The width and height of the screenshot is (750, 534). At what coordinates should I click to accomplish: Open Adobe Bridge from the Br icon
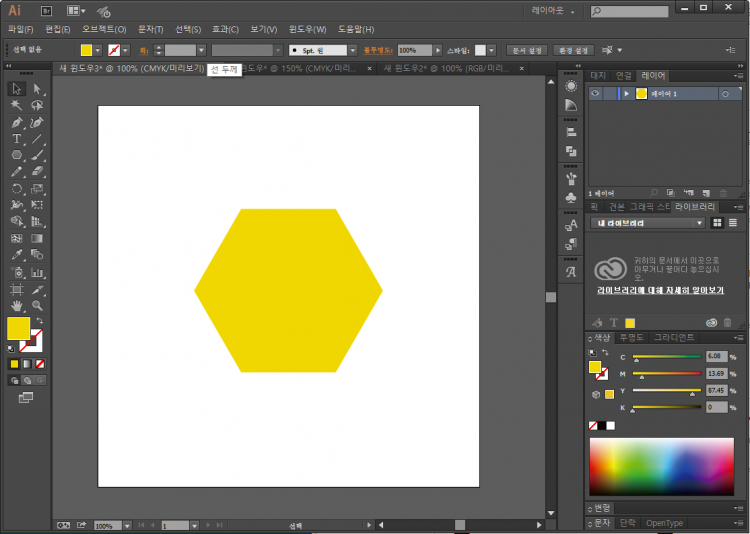[46, 10]
